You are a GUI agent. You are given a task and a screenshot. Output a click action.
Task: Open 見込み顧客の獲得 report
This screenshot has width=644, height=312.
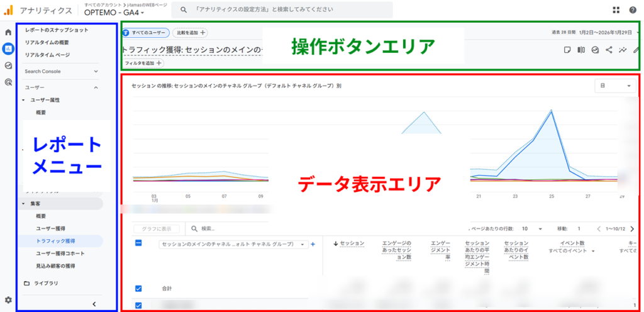55,265
